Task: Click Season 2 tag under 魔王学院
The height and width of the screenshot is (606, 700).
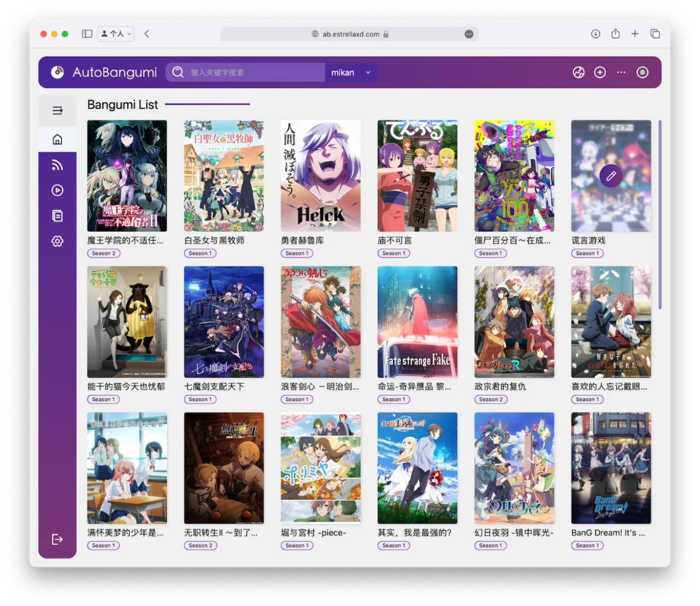Action: click(104, 254)
